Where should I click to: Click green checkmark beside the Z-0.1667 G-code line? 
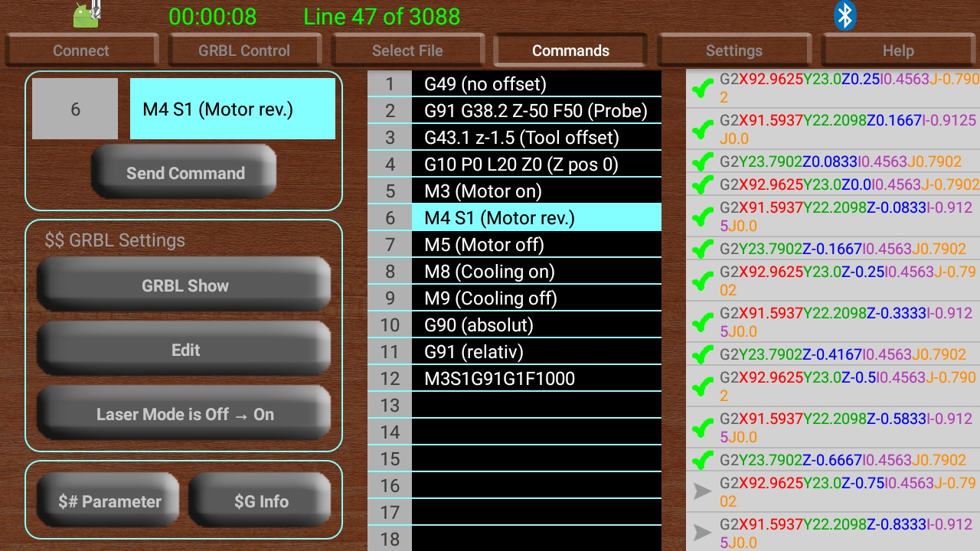702,249
